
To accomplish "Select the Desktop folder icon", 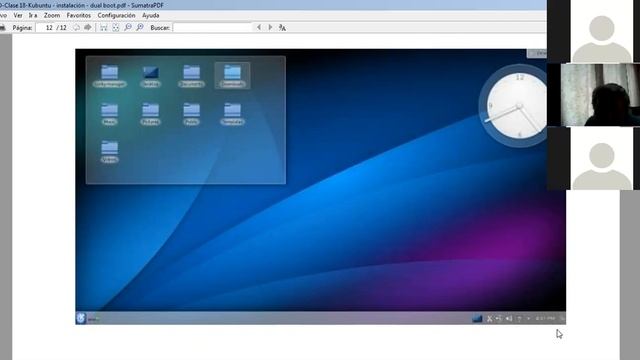I will click(x=151, y=76).
